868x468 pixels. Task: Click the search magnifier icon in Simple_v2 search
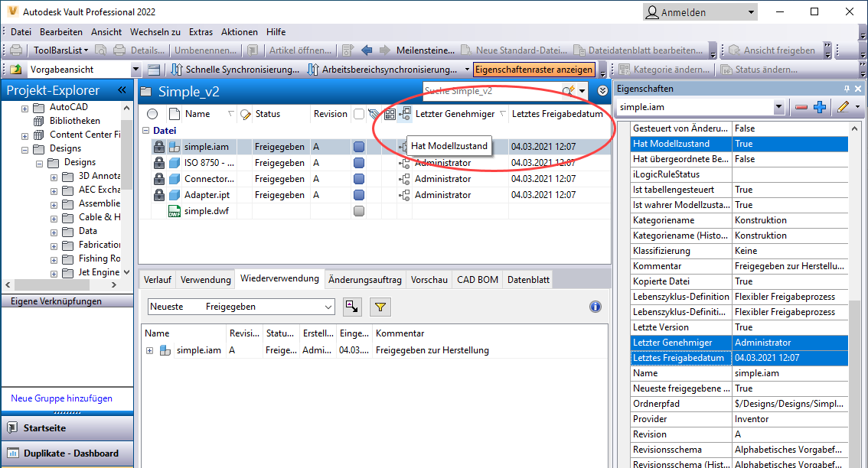pyautogui.click(x=568, y=91)
